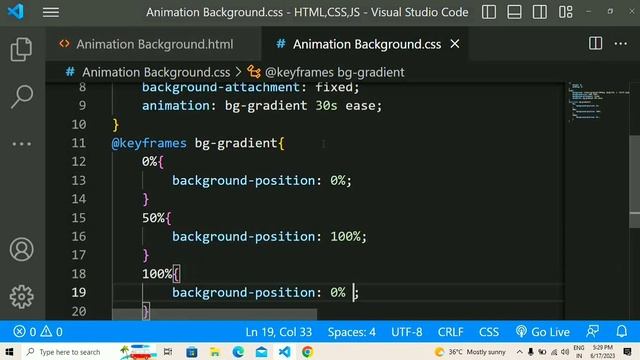Open Task View in taskbar

pos(168,352)
